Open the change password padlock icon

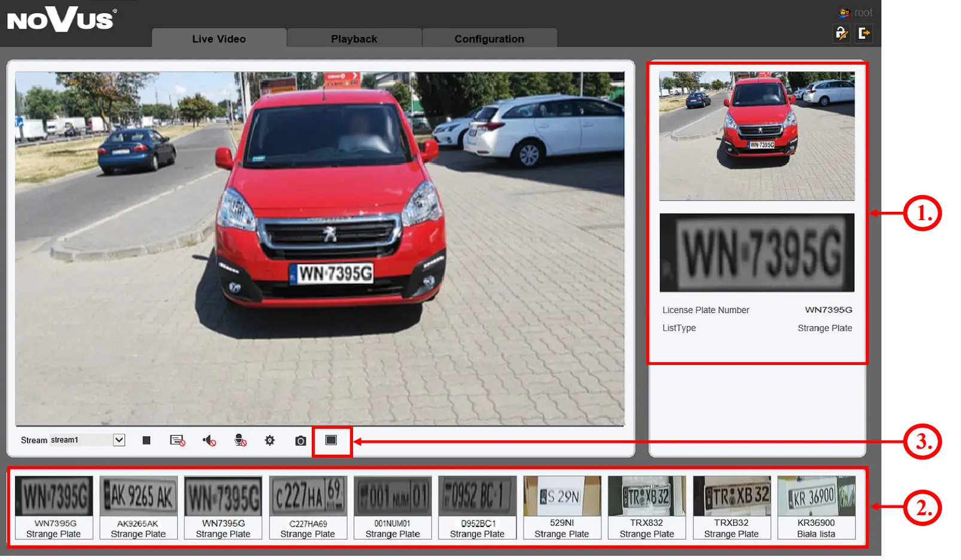842,33
